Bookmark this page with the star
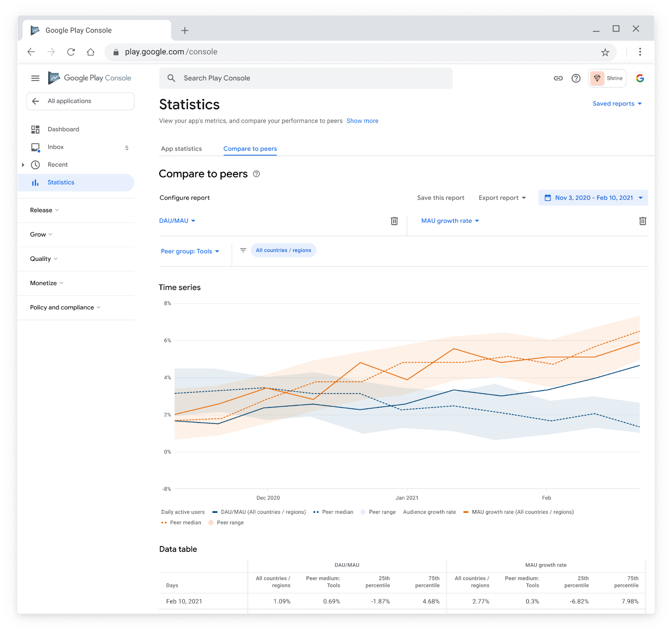The width and height of the screenshot is (672, 633). (605, 52)
